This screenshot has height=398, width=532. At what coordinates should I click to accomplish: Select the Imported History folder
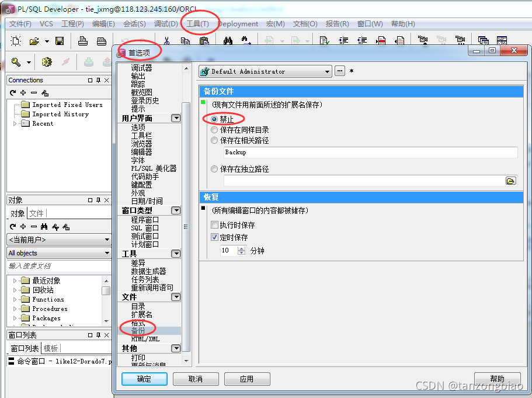pos(60,114)
